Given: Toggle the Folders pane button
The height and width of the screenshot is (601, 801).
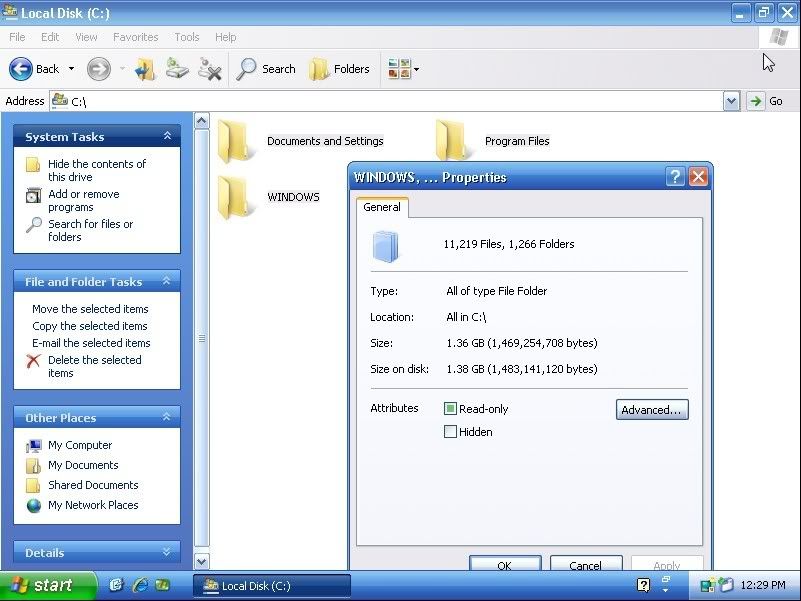Looking at the screenshot, I should 340,69.
